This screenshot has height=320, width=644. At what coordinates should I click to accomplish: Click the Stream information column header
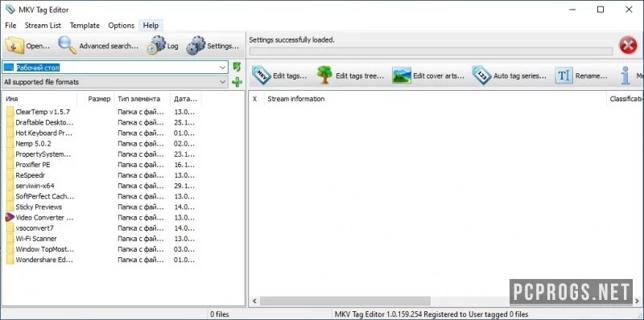point(436,99)
